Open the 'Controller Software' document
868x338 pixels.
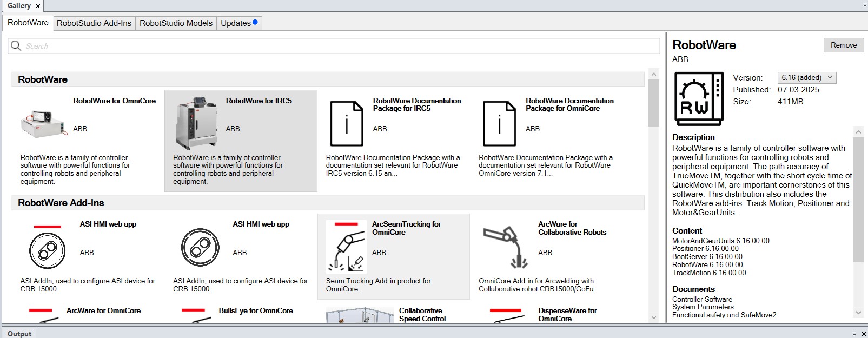(702, 299)
